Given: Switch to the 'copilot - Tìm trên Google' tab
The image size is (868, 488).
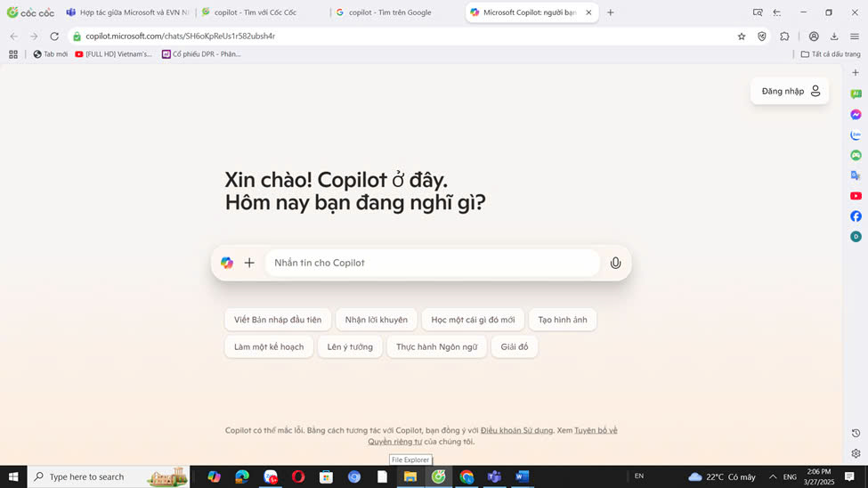Looking at the screenshot, I should pyautogui.click(x=390, y=12).
